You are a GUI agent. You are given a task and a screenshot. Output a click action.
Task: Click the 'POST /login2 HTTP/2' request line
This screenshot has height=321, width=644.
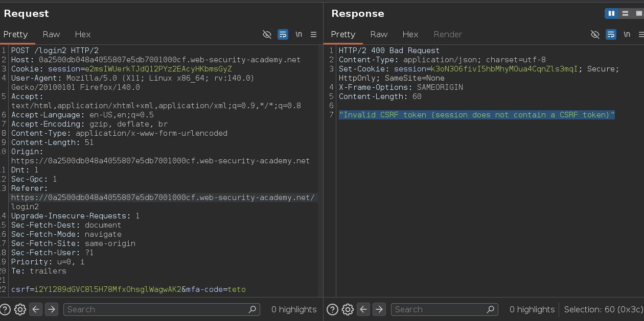pos(55,51)
